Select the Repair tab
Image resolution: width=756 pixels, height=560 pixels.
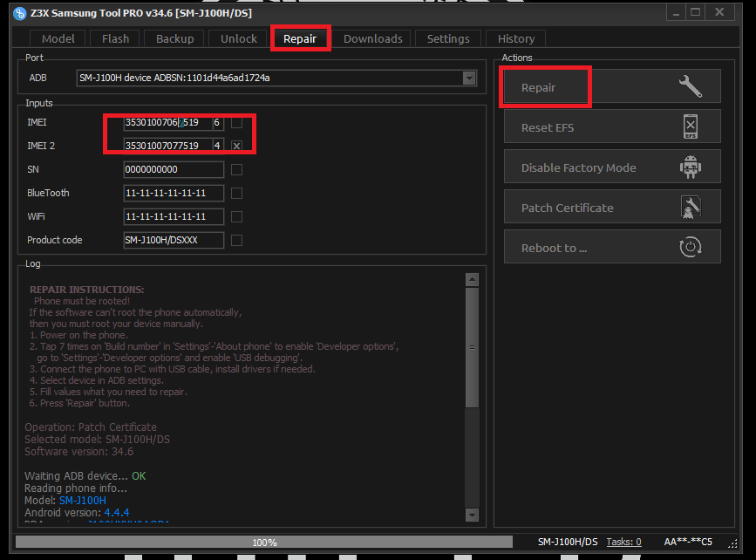pos(300,38)
